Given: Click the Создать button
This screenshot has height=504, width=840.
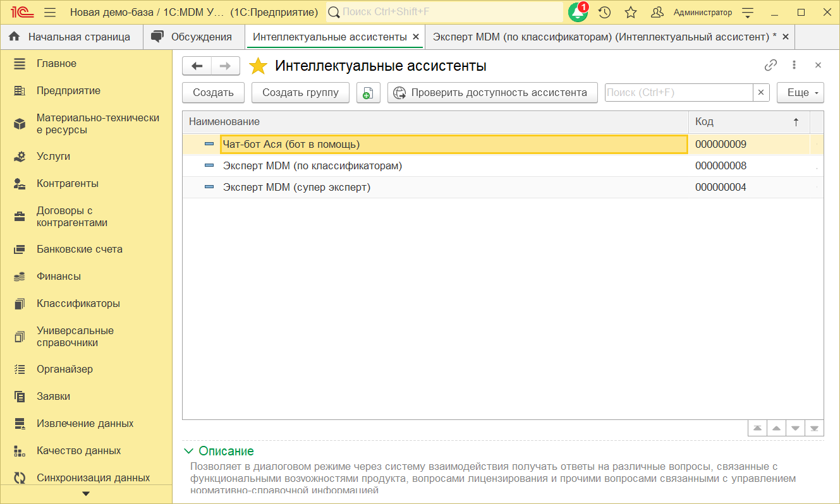Looking at the screenshot, I should [213, 92].
